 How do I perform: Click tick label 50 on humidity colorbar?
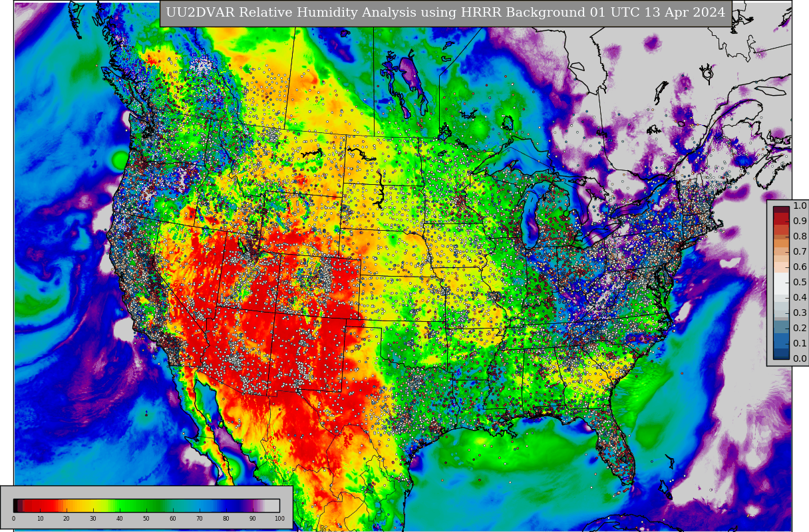pyautogui.click(x=146, y=519)
